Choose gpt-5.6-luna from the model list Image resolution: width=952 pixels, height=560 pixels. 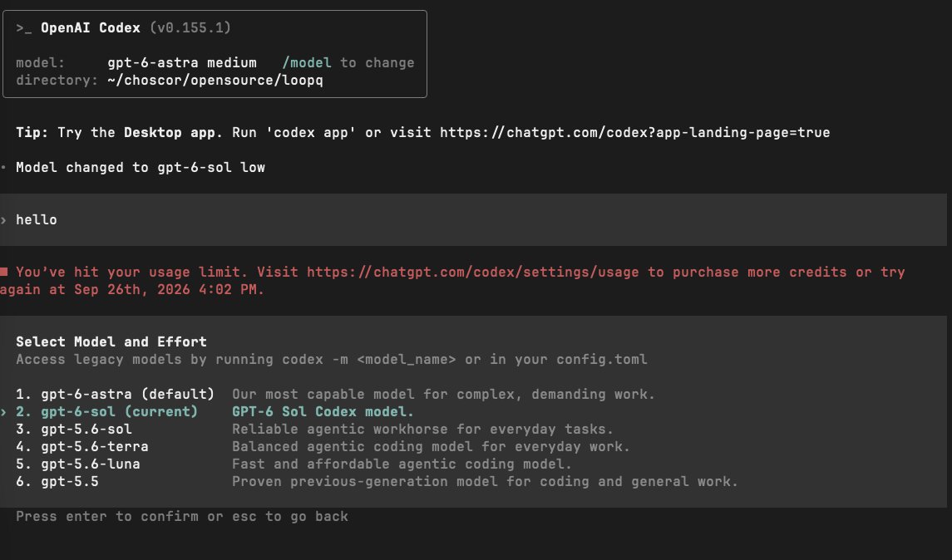(78, 464)
